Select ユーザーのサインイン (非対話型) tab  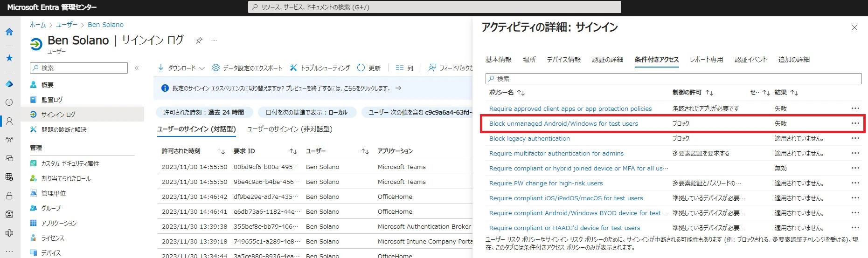click(x=290, y=129)
